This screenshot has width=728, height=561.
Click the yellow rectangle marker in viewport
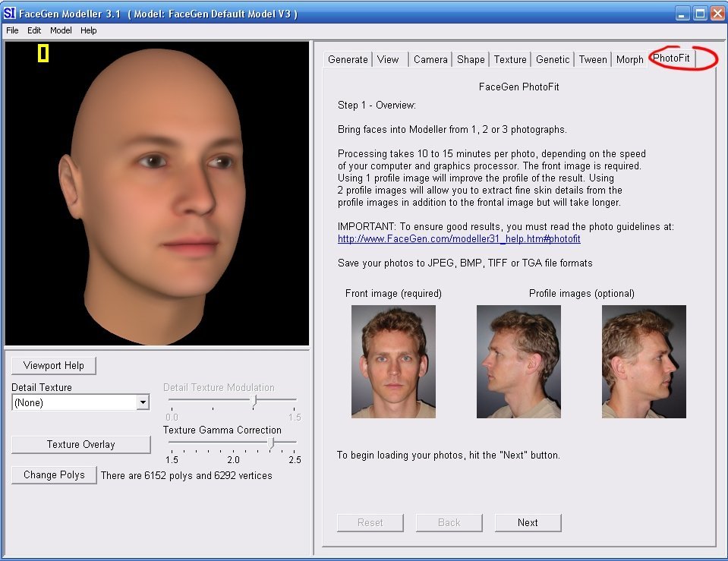tap(43, 53)
